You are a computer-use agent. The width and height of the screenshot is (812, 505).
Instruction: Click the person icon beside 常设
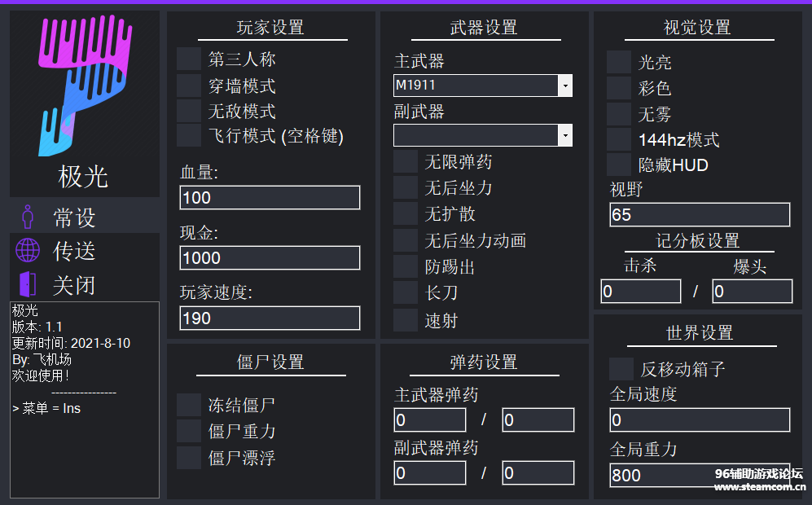[29, 217]
